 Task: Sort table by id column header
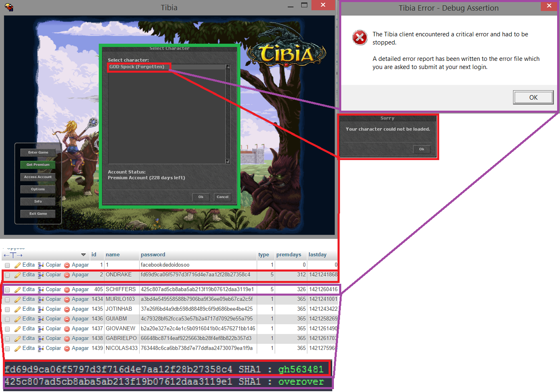pyautogui.click(x=94, y=254)
